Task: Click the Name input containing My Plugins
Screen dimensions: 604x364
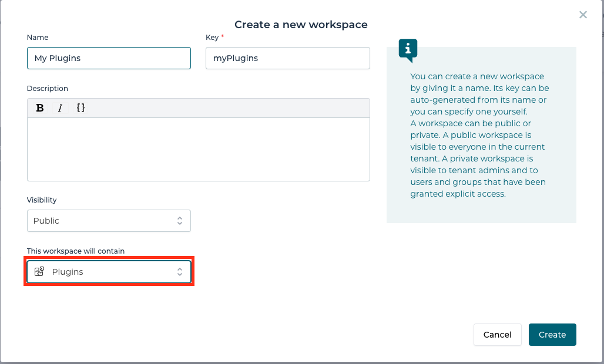Action: [109, 58]
